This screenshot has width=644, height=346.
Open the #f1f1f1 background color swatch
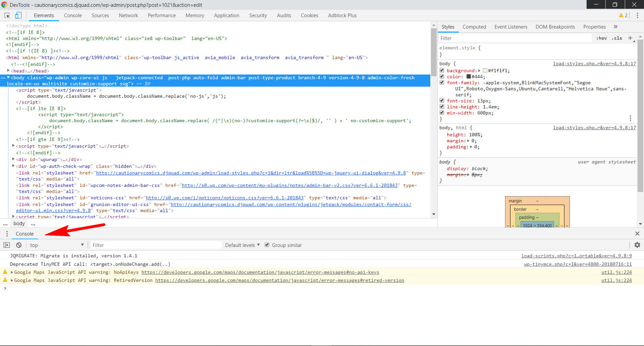485,70
